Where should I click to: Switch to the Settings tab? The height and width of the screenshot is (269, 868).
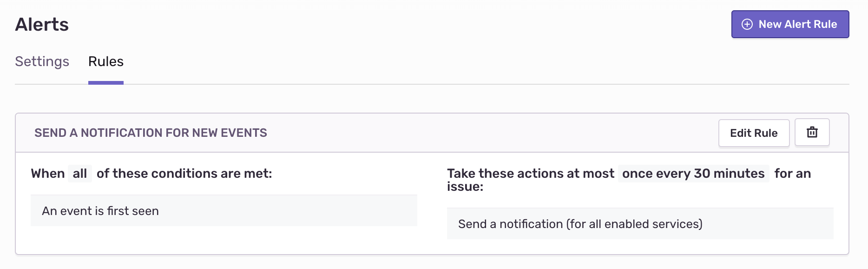point(42,61)
